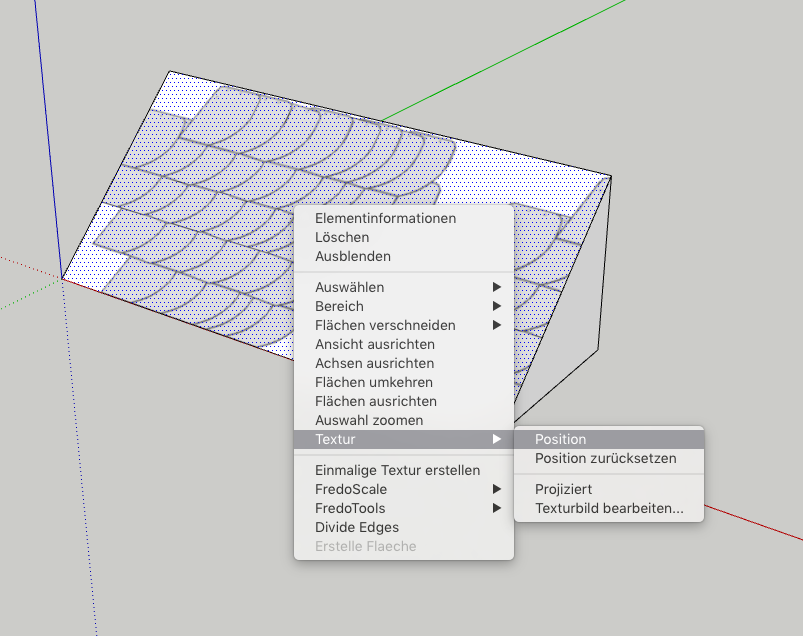The height and width of the screenshot is (636, 803).
Task: Expand the Bereich submenu
Action: tap(339, 306)
